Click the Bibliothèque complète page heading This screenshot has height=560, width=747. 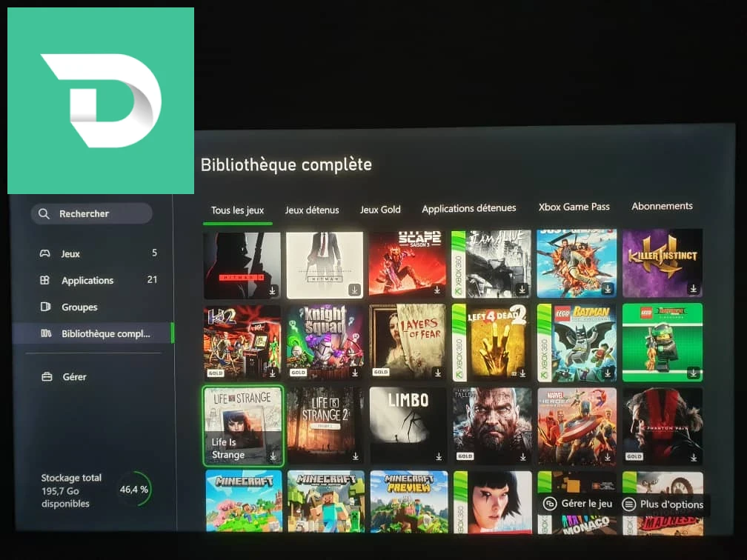(x=286, y=164)
